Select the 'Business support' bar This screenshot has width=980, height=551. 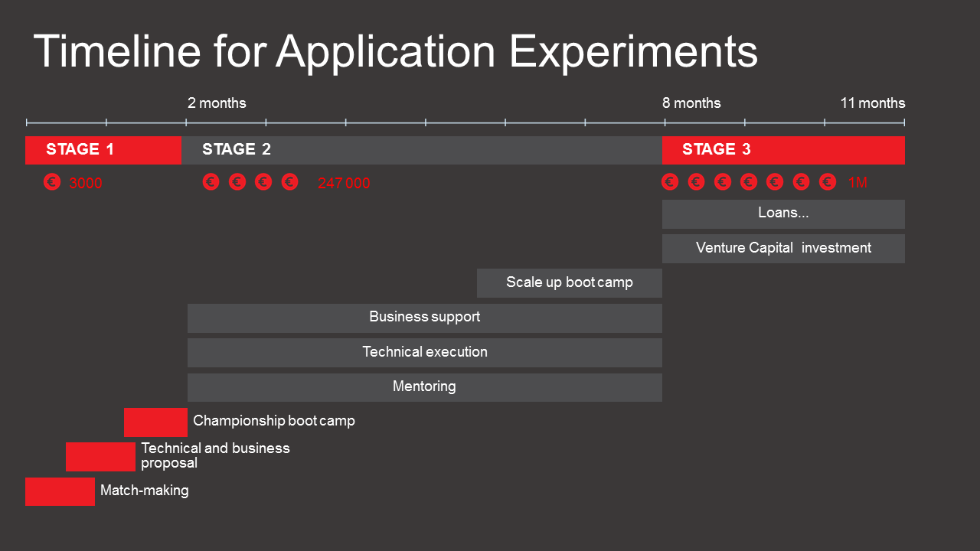pyautogui.click(x=425, y=318)
